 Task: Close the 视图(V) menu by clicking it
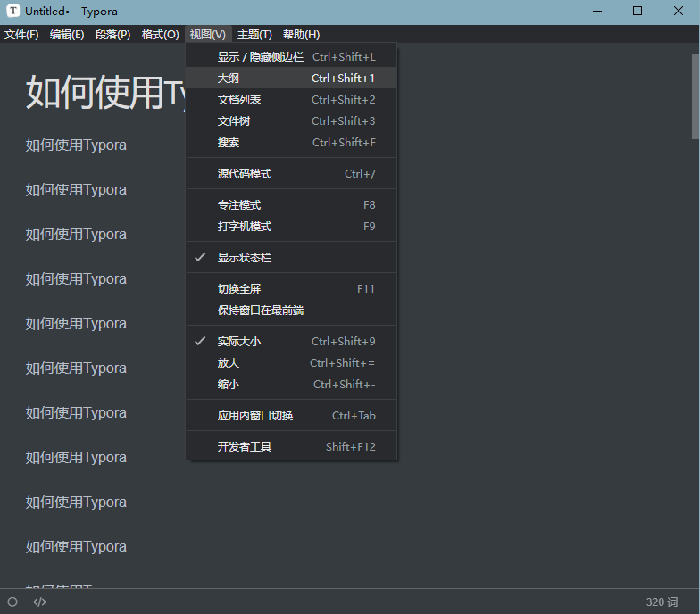208,34
